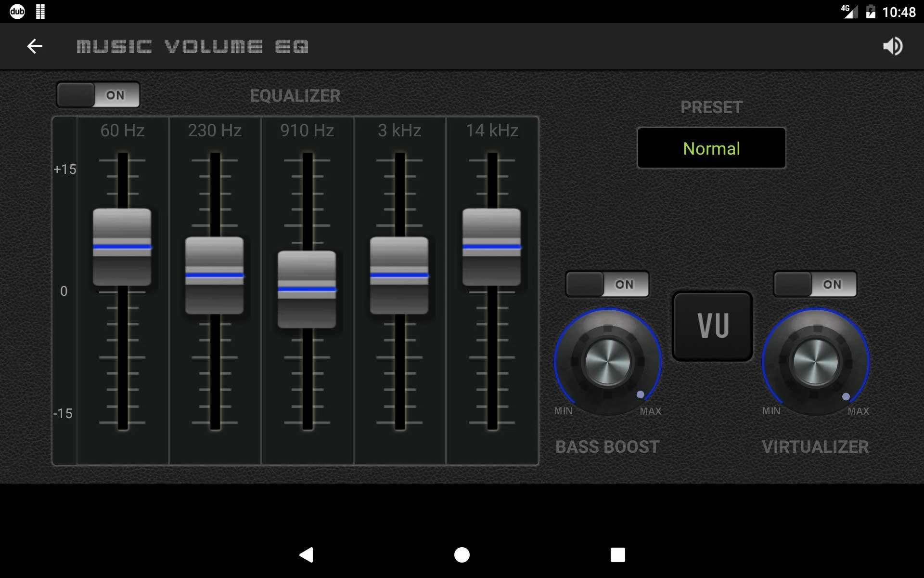Tap Android back navigation button

tap(307, 555)
